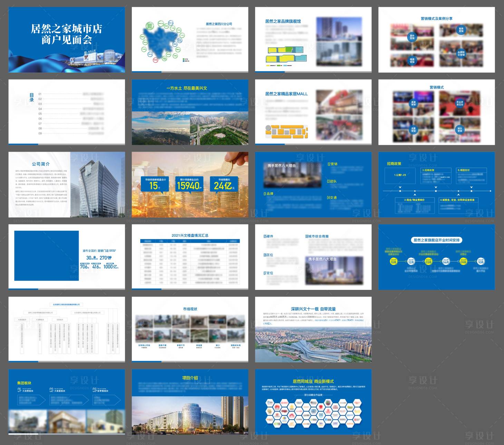Click the 24亿 market size callout

pyautogui.click(x=224, y=184)
